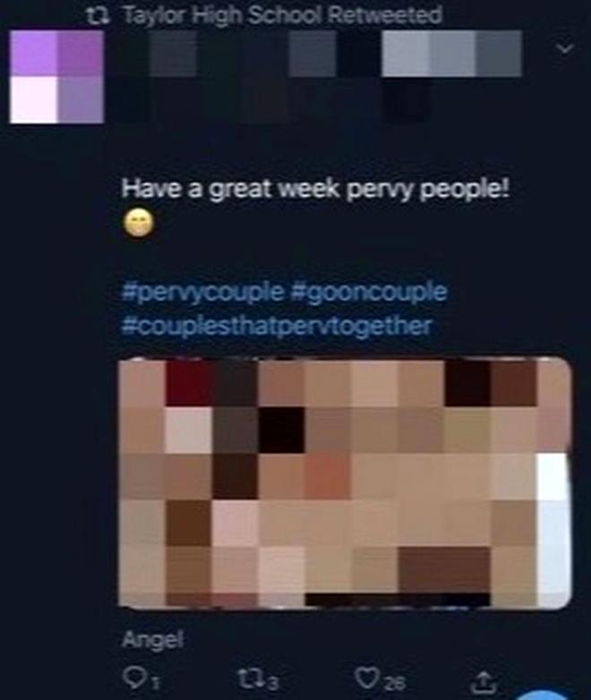Open the purple pixelated profile avatar
This screenshot has height=700, width=591.
tap(56, 77)
